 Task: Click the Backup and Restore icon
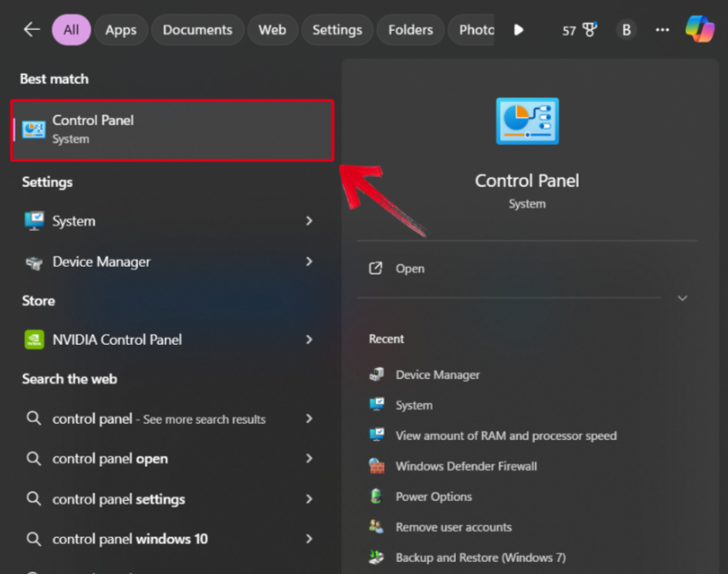point(377,557)
